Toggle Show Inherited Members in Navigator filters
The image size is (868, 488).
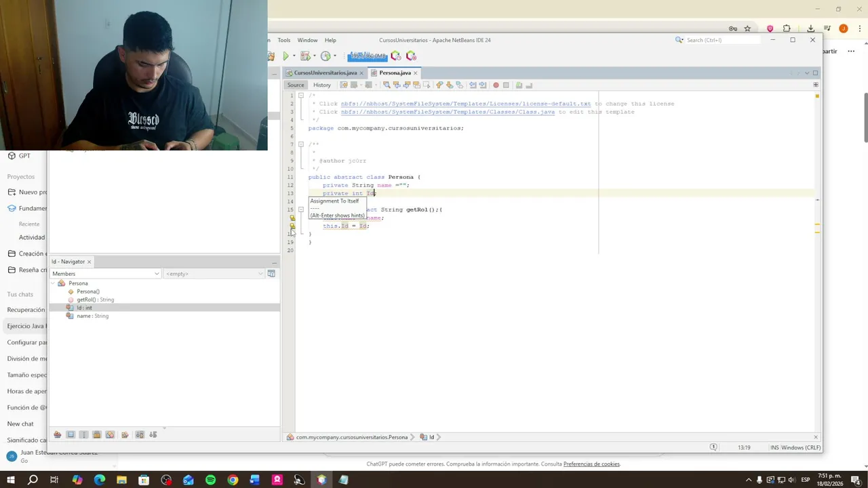57,434
